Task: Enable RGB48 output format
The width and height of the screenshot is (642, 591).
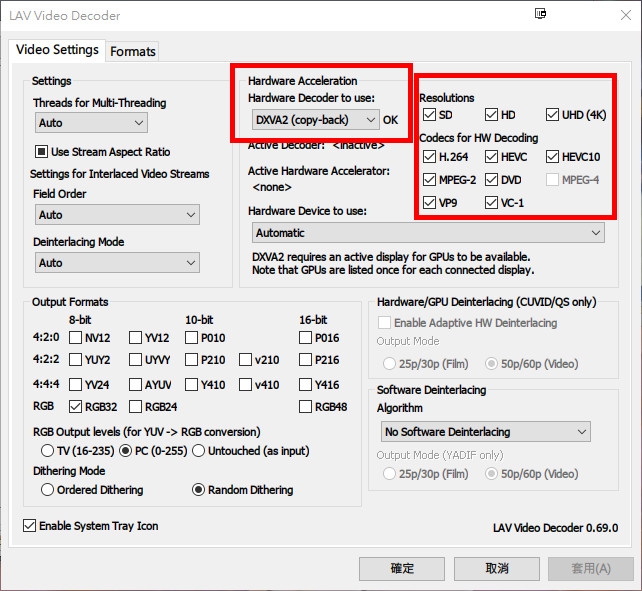Action: [305, 407]
